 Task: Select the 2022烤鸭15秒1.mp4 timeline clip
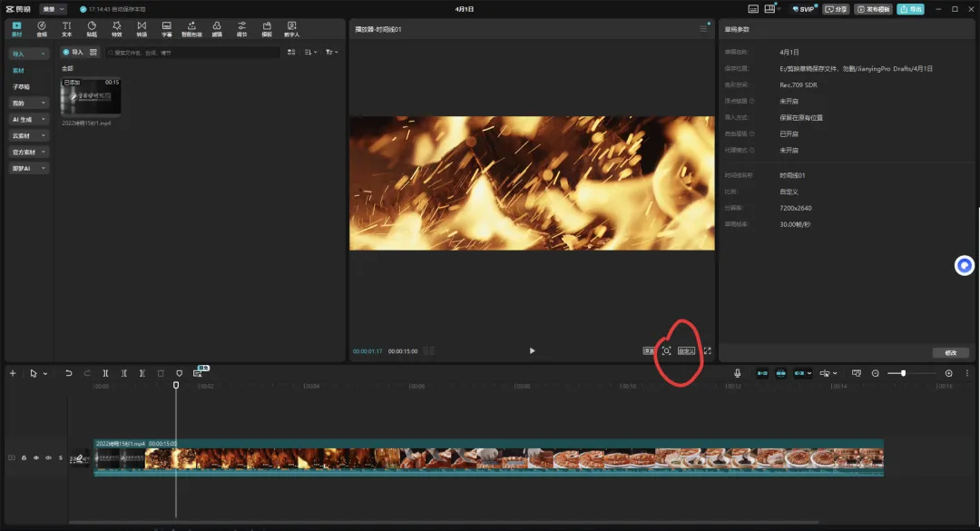[x=489, y=457]
